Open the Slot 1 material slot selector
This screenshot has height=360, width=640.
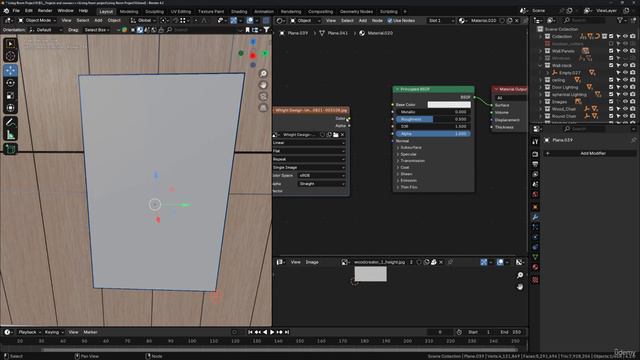[x=440, y=20]
